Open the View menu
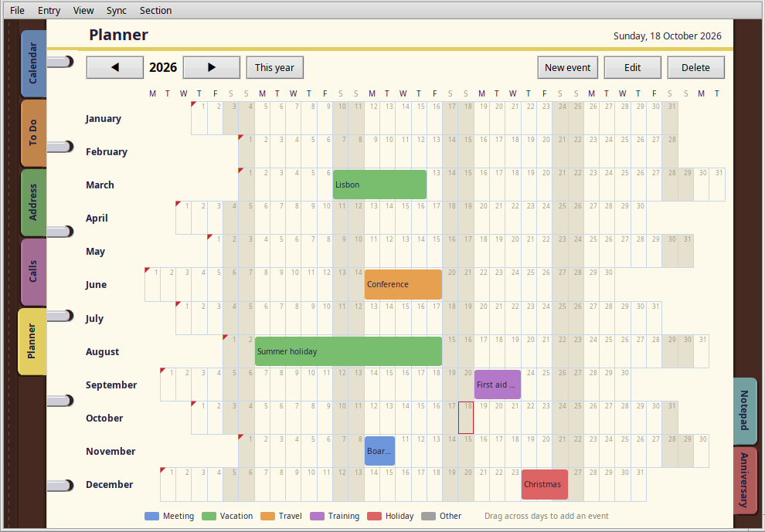This screenshot has height=532, width=765. point(83,10)
